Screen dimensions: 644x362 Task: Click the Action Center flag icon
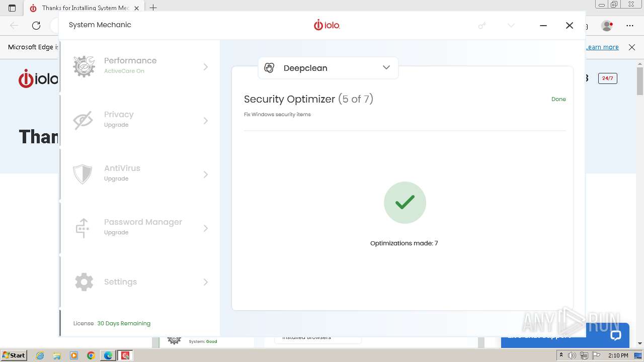point(596,355)
